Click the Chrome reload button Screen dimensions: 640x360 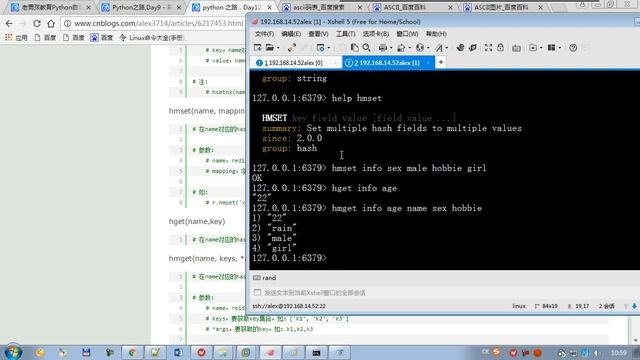click(37, 24)
